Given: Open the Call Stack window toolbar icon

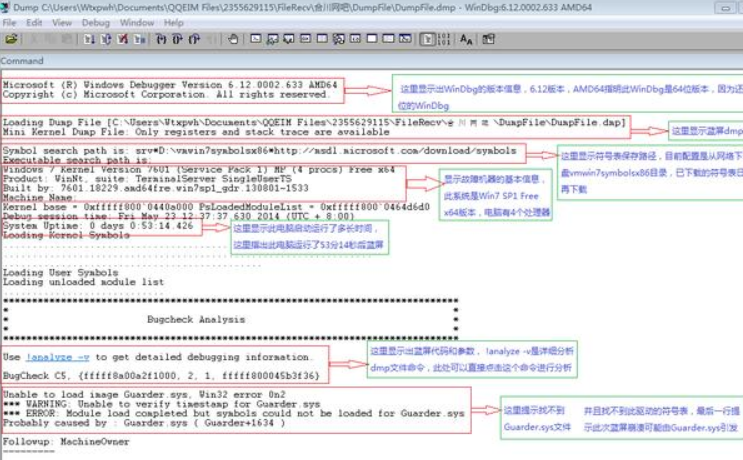Looking at the screenshot, I should (340, 40).
